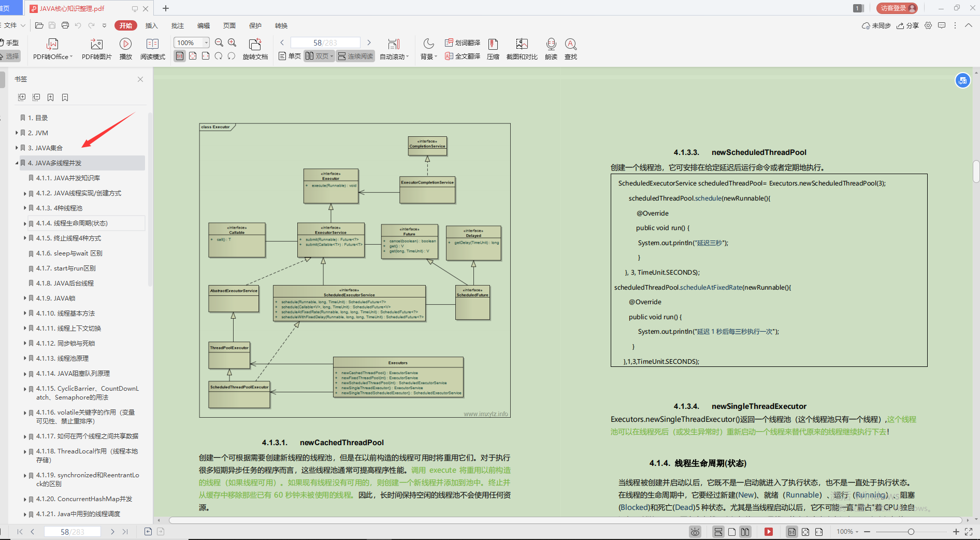Click the blue floating assistant icon
Image resolution: width=980 pixels, height=540 pixels.
963,80
